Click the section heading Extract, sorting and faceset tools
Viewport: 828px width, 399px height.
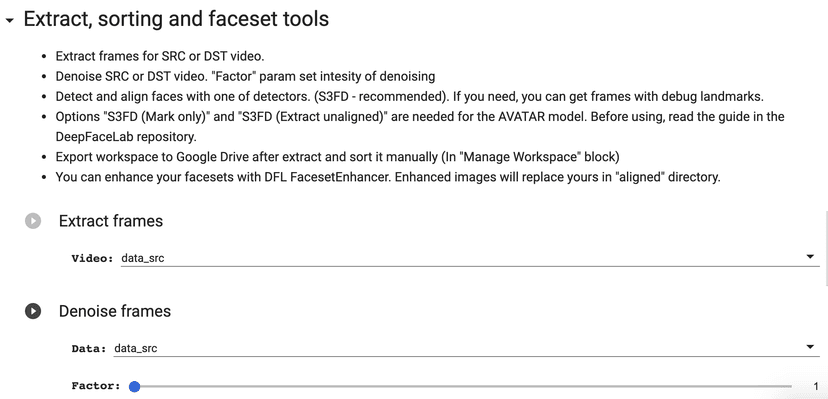tap(176, 19)
